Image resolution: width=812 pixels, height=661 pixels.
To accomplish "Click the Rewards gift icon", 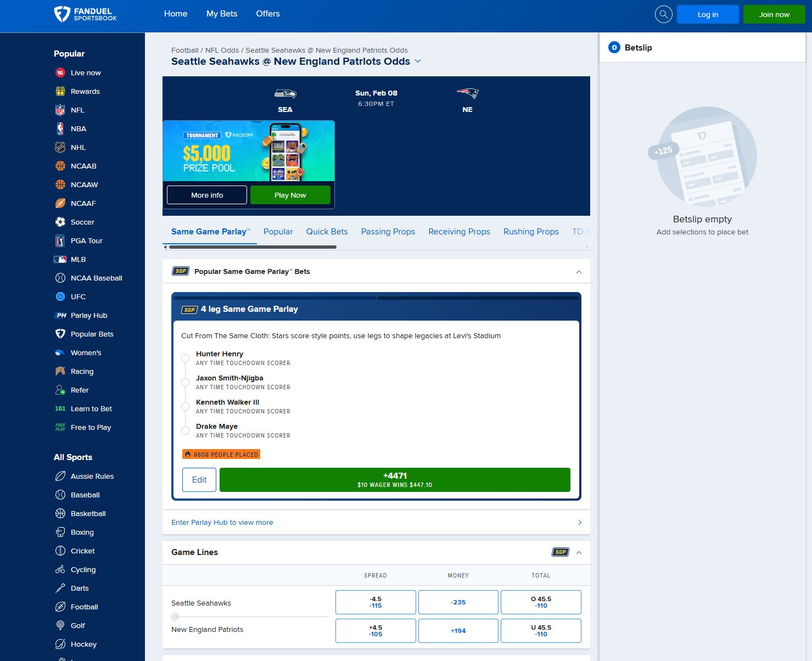I will click(x=60, y=91).
